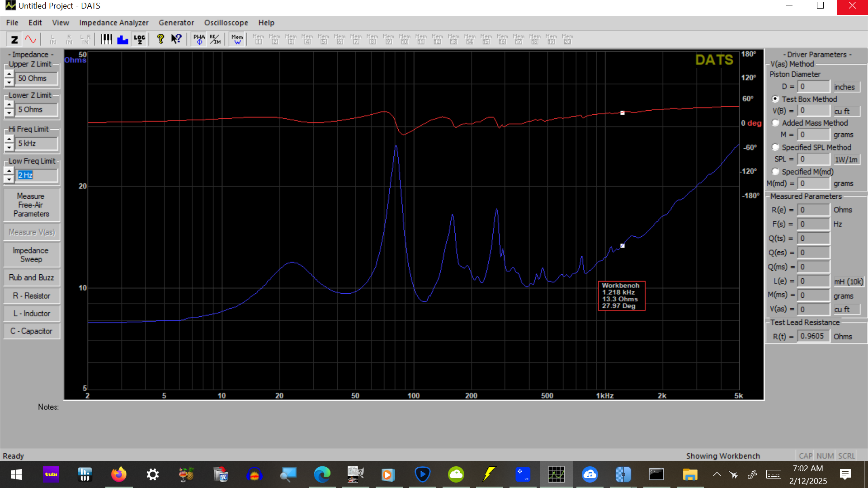Start an Impedance Sweep

point(31,255)
